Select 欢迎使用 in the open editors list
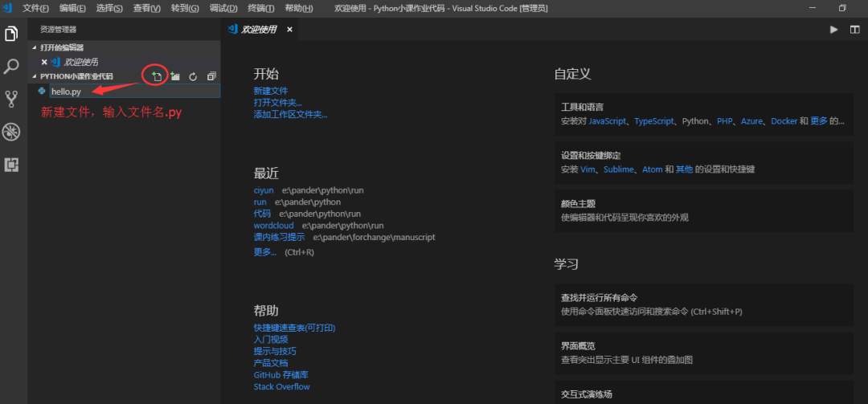The image size is (868, 404). coord(81,62)
